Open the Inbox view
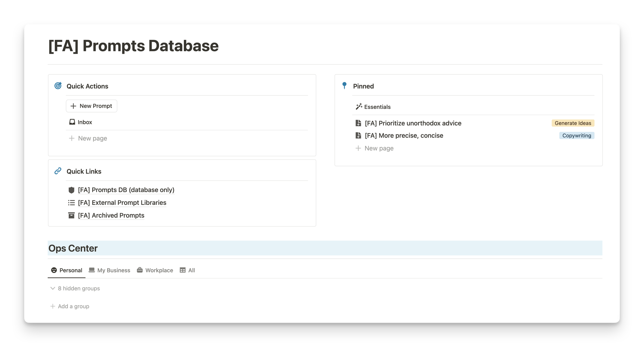Image resolution: width=644 pixels, height=347 pixels. (81, 122)
